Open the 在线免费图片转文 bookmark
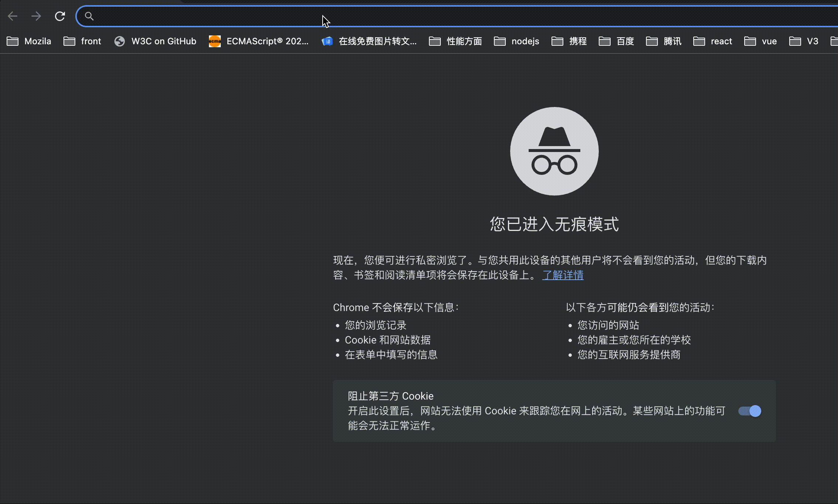Image resolution: width=838 pixels, height=504 pixels. 369,41
